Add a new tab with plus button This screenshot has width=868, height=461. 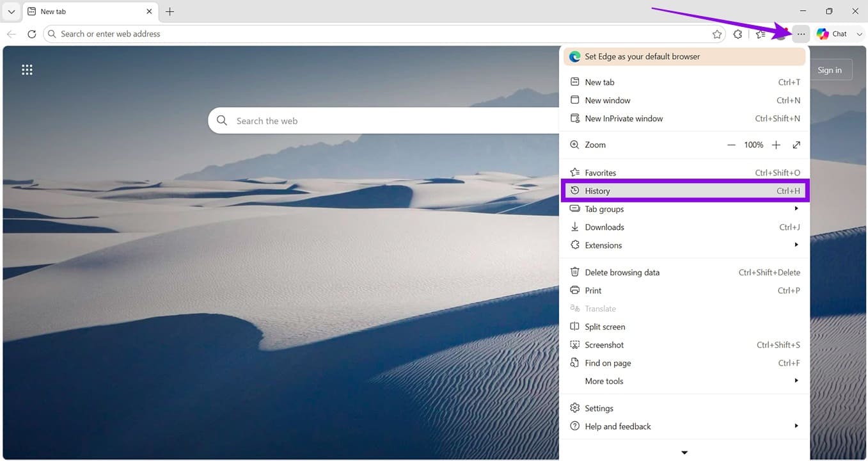click(170, 12)
